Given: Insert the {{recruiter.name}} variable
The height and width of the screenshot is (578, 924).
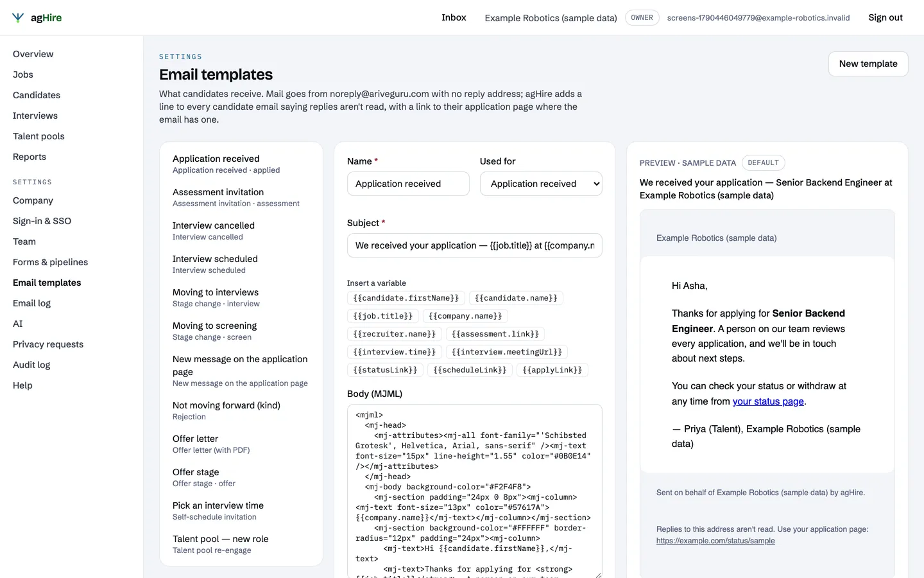Looking at the screenshot, I should (x=395, y=334).
